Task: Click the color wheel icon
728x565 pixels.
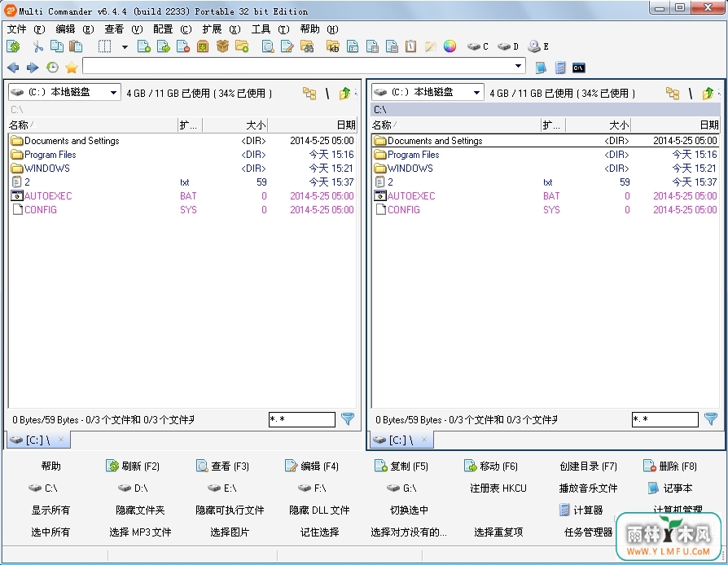Action: click(450, 46)
